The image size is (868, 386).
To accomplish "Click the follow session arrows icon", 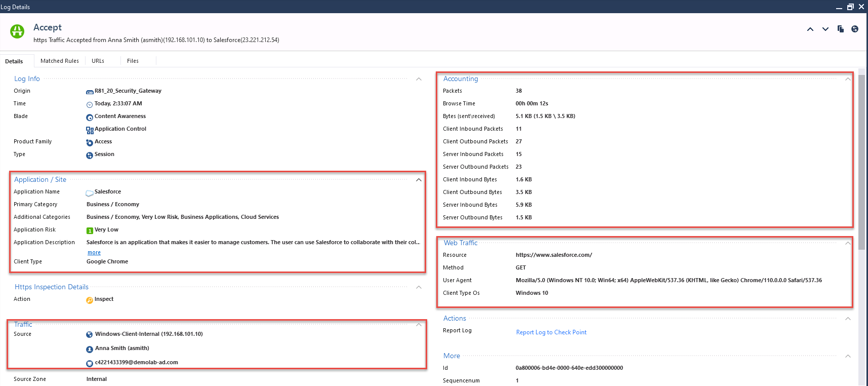I will 855,29.
